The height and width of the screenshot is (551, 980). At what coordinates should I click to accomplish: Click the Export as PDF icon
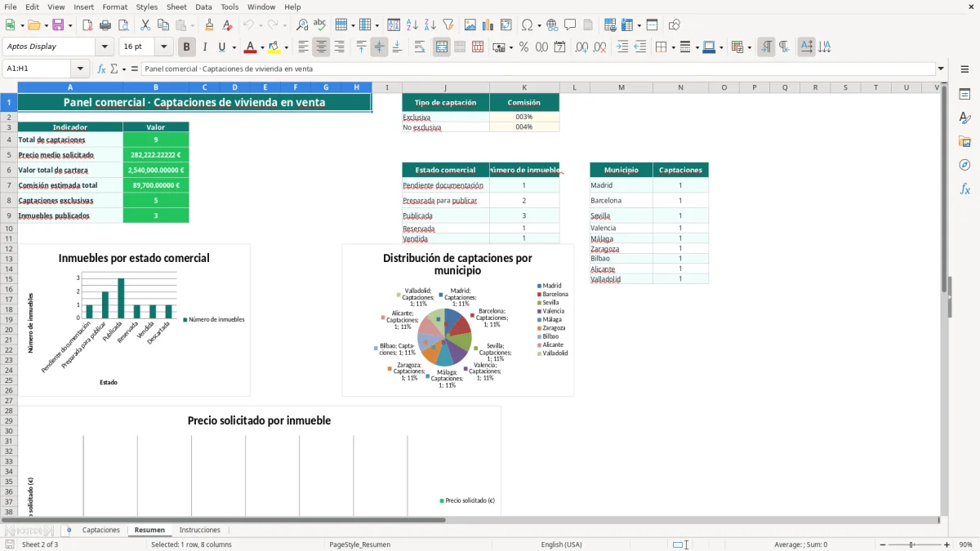(87, 25)
